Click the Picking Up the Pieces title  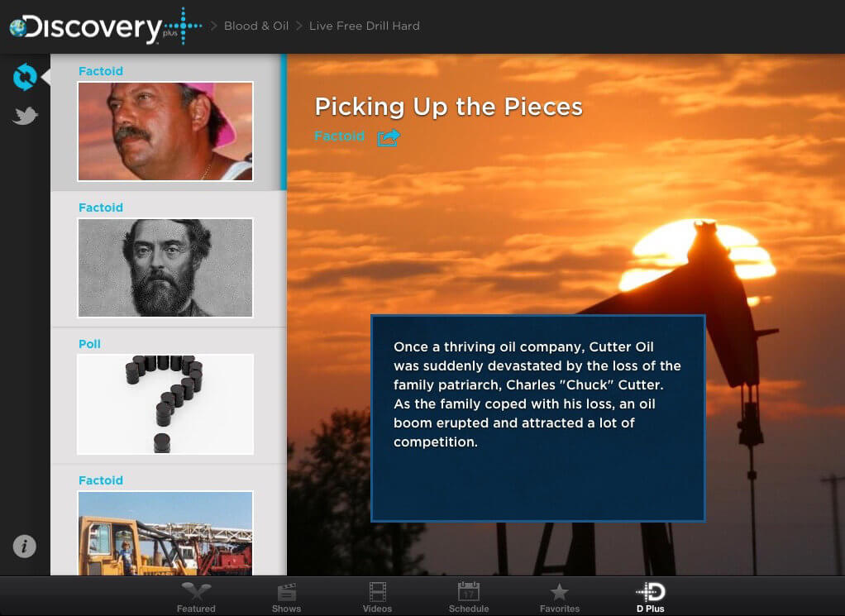tap(448, 107)
